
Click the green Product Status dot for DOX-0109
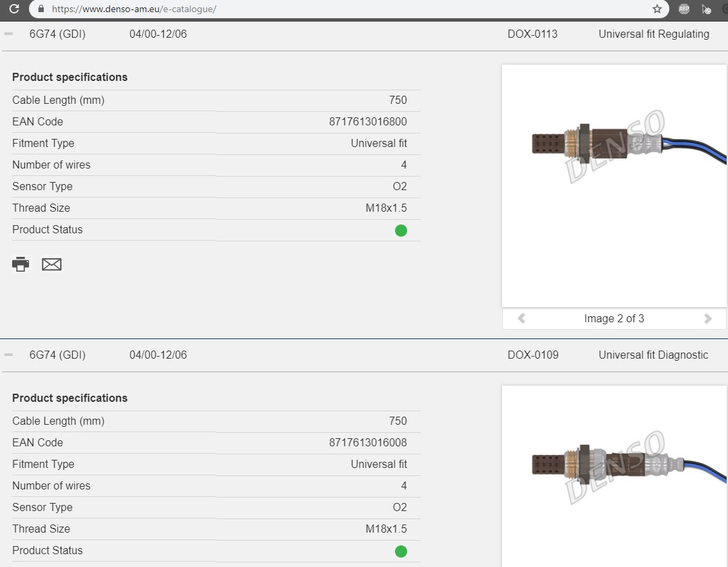pos(401,551)
